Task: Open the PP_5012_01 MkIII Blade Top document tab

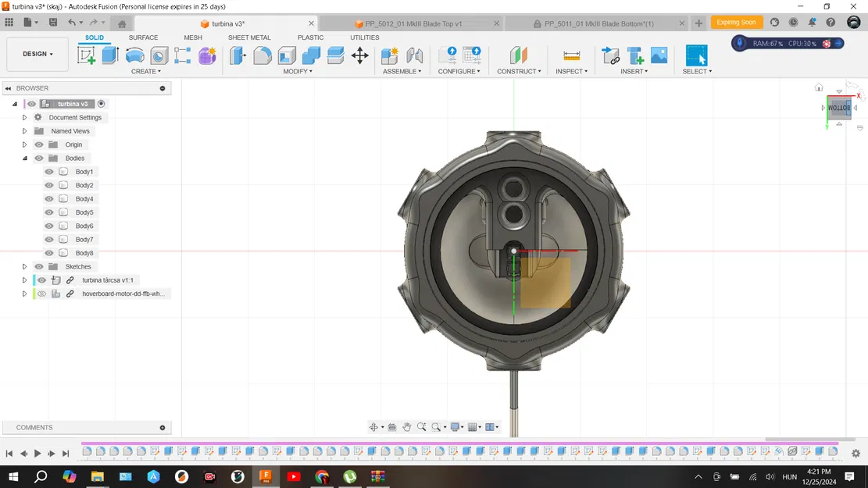Action: 413,24
